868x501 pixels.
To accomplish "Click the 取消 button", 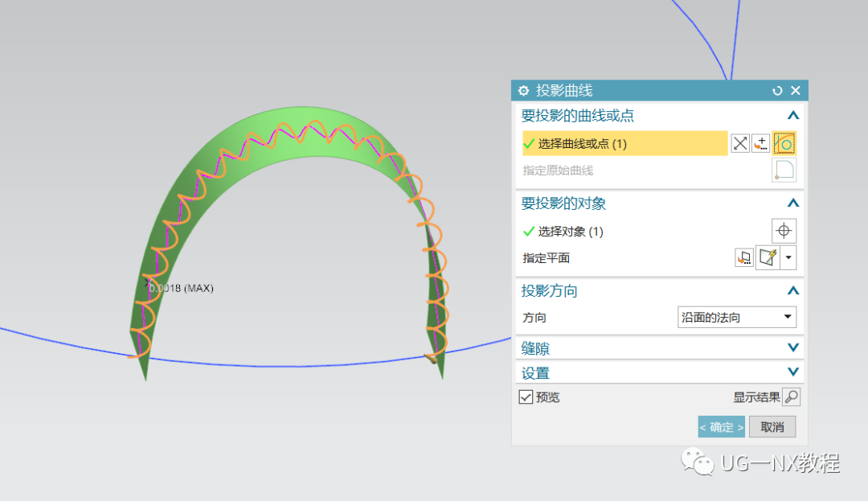I will pos(772,427).
